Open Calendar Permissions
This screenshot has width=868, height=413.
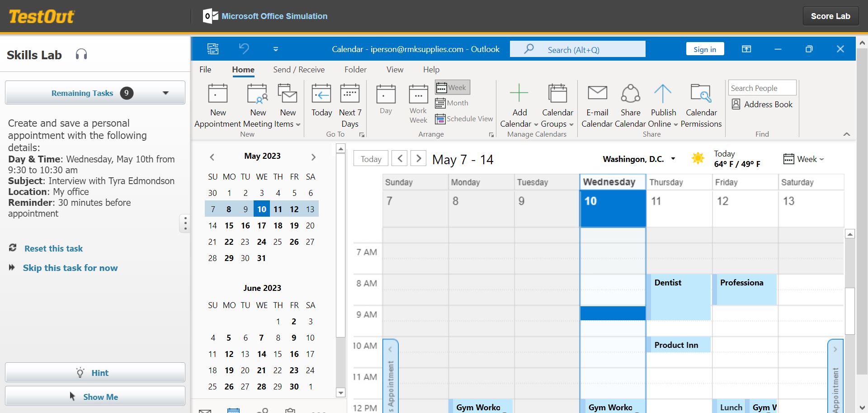701,104
